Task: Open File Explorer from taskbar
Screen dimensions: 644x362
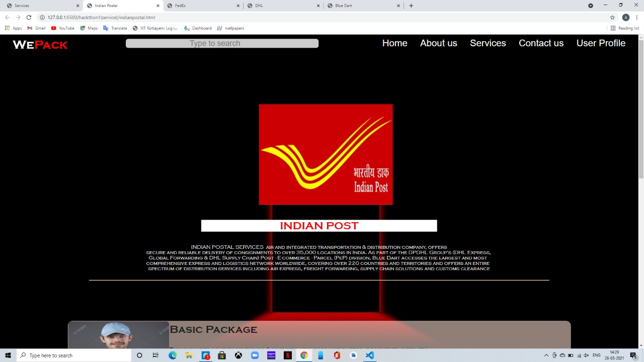Action: coord(189,355)
